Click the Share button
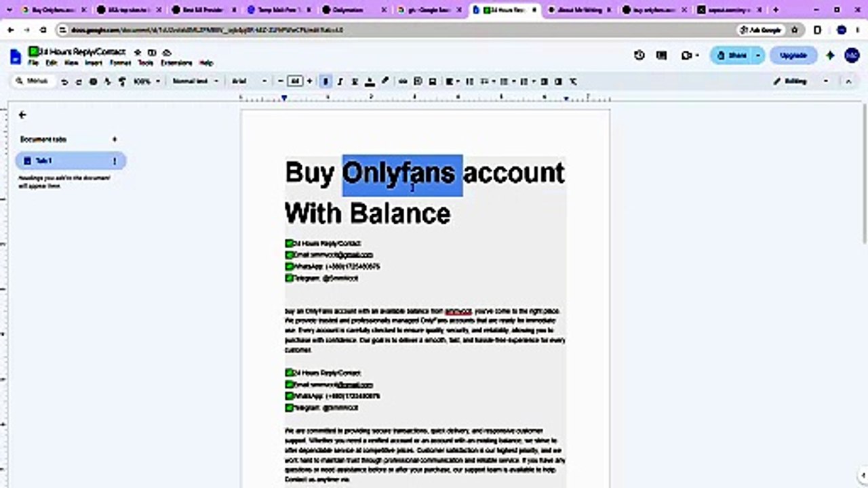This screenshot has height=488, width=868. (731, 56)
